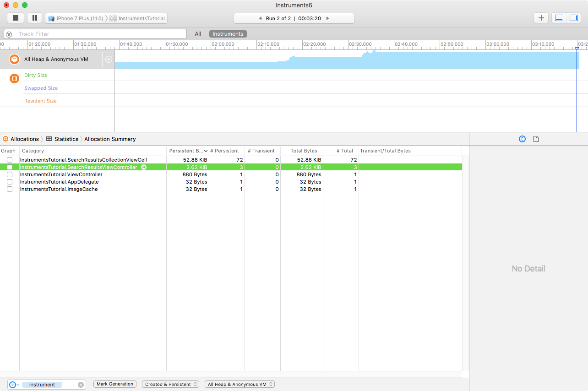Pause the current trace recording
This screenshot has height=391, width=588.
click(35, 18)
